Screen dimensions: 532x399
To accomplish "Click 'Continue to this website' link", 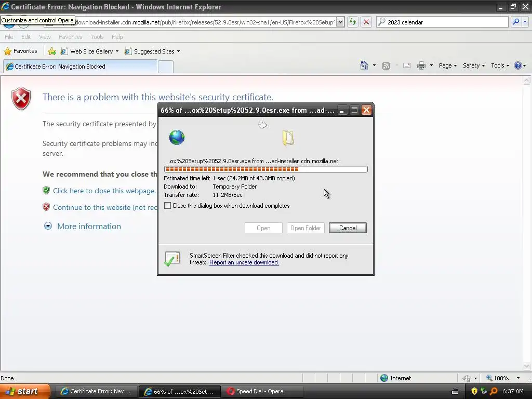I will point(105,207).
